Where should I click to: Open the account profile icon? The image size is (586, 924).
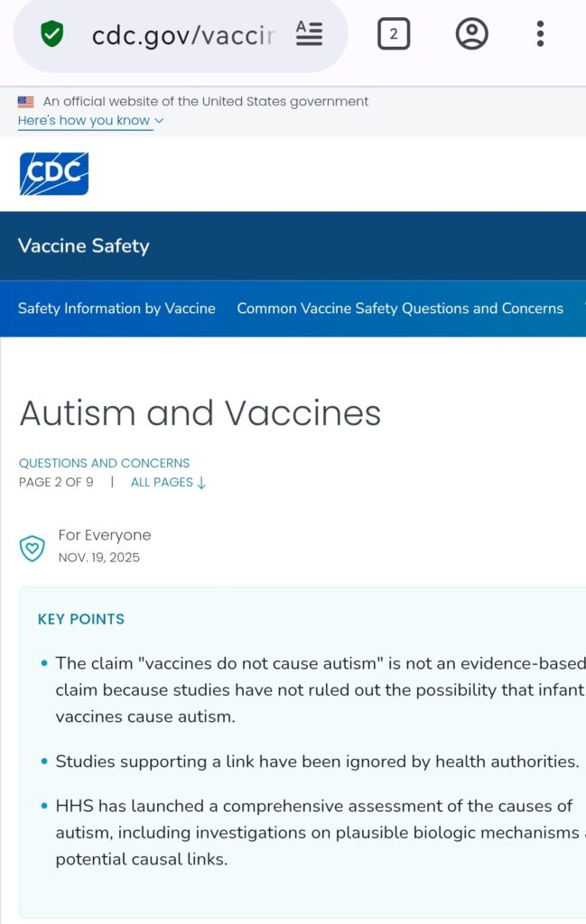[471, 35]
